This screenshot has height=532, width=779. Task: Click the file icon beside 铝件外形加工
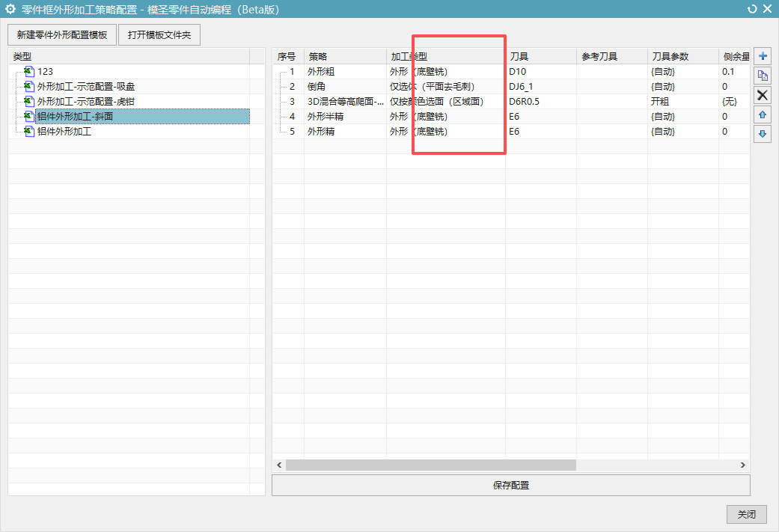pyautogui.click(x=29, y=131)
